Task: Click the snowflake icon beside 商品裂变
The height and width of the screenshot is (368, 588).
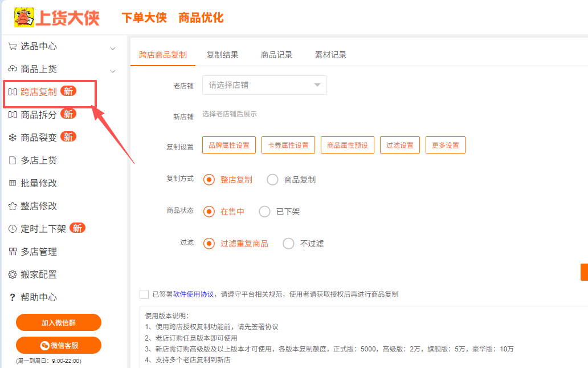Action: click(x=13, y=138)
